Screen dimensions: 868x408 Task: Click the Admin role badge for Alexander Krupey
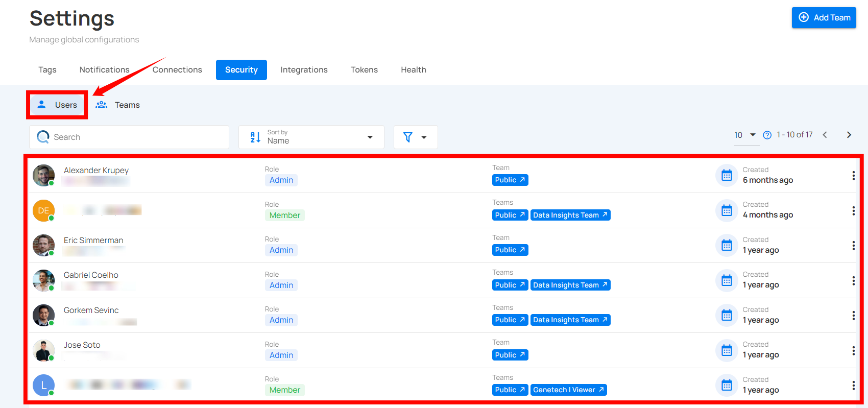(281, 180)
